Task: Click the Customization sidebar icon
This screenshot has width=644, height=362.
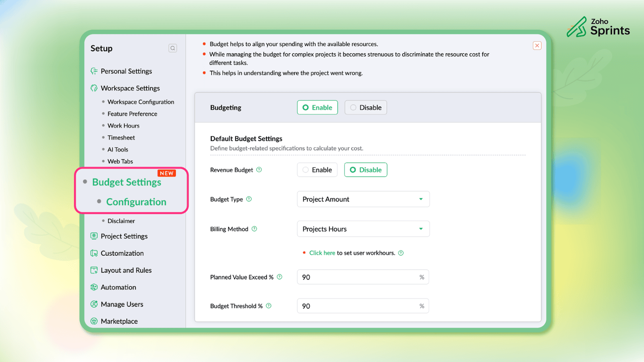Action: 94,253
